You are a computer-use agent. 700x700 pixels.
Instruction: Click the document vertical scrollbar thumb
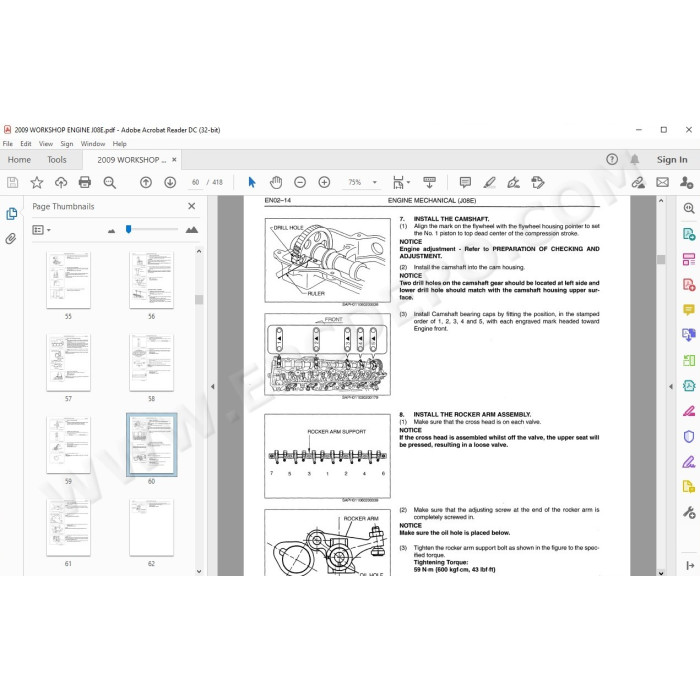(x=661, y=259)
